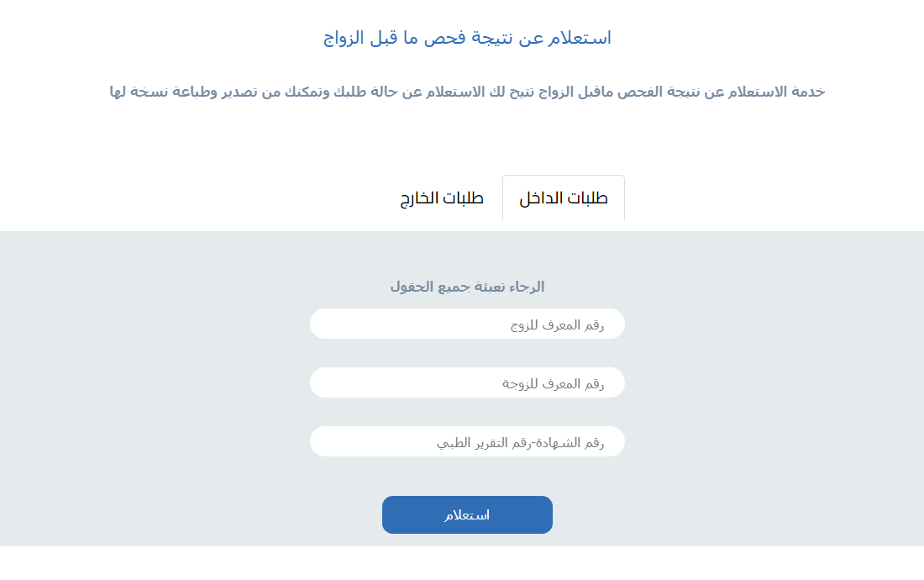
Task: Focus the رقم المعرف للزوجة input field
Action: [467, 383]
